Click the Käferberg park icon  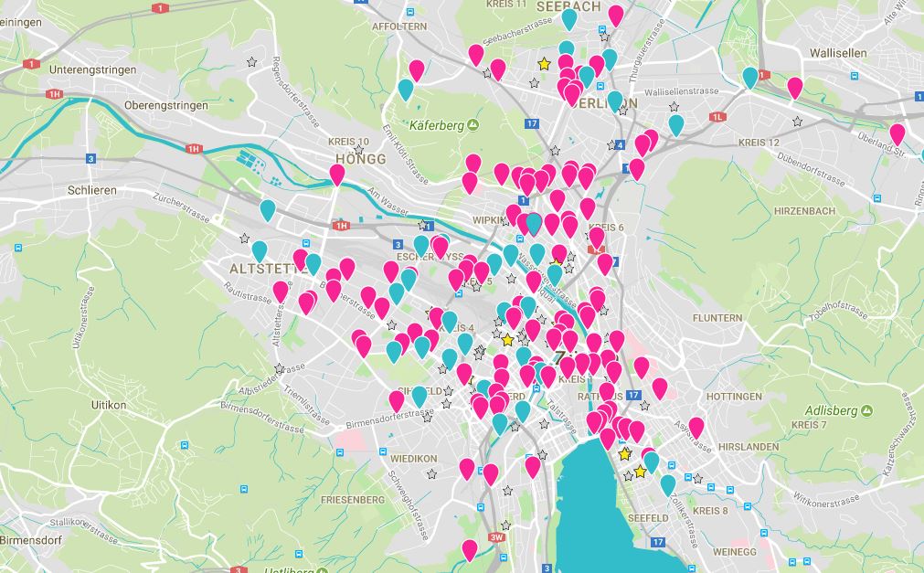473,124
